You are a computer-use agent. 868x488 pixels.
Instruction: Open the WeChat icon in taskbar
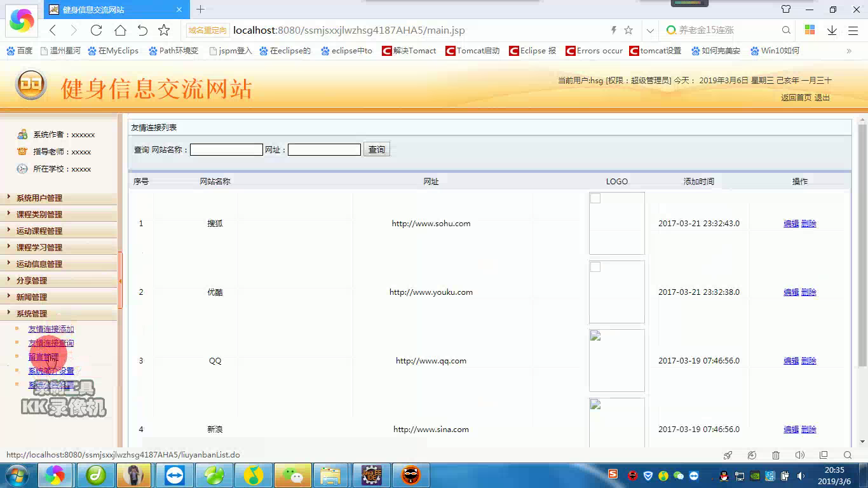[293, 475]
